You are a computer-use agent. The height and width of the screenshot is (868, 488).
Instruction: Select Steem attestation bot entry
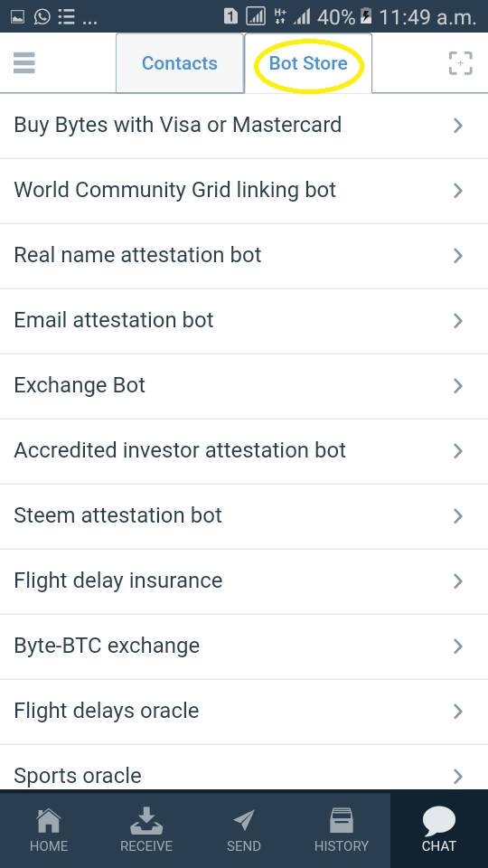coord(244,516)
